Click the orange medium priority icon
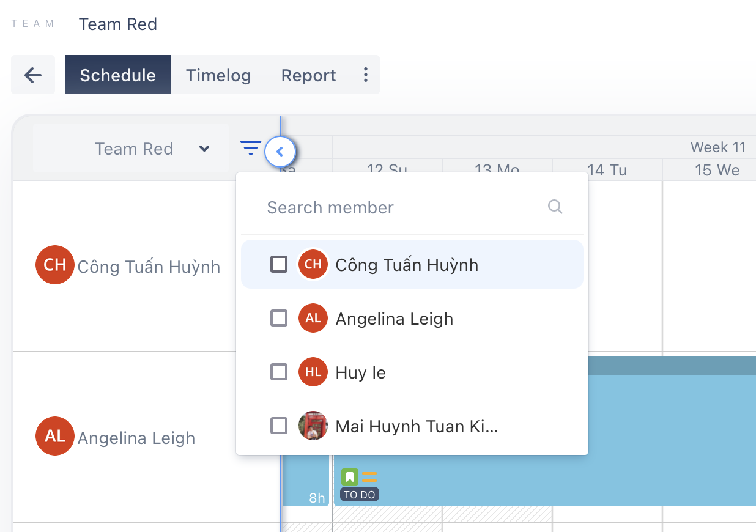This screenshot has width=756, height=532. coord(369,477)
